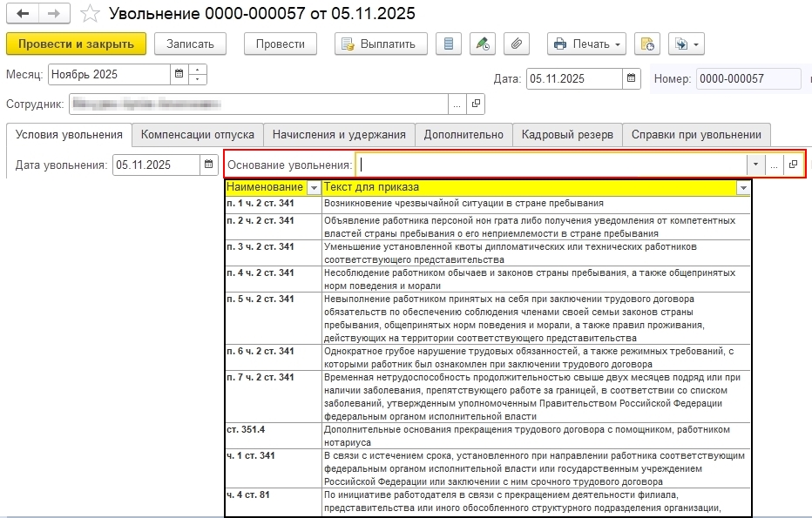The width and height of the screenshot is (812, 518).
Task: Click Провести и закрыть button
Action: (76, 44)
